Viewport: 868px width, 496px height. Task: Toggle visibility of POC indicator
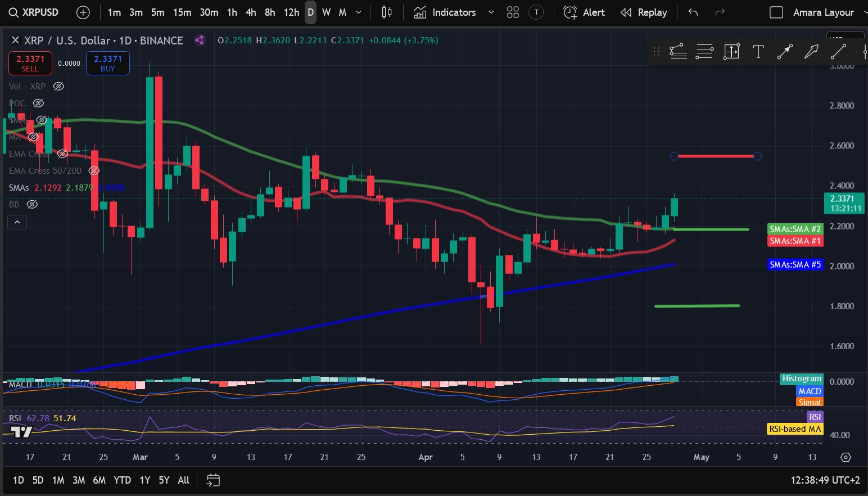click(38, 103)
